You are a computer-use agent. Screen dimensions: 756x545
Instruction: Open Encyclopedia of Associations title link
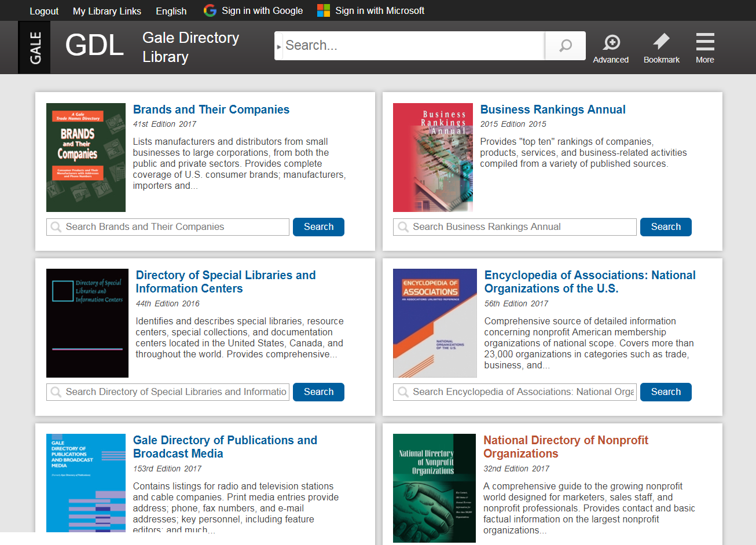click(x=590, y=281)
